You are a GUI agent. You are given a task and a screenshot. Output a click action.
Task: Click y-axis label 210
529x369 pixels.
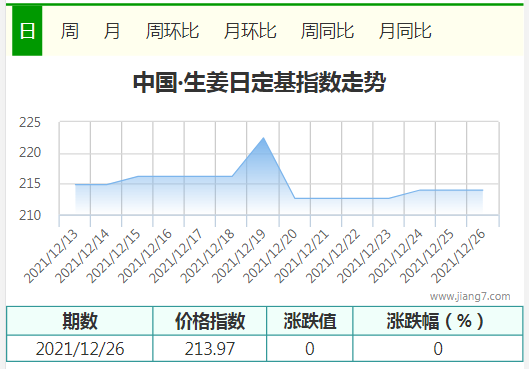[x=30, y=215]
